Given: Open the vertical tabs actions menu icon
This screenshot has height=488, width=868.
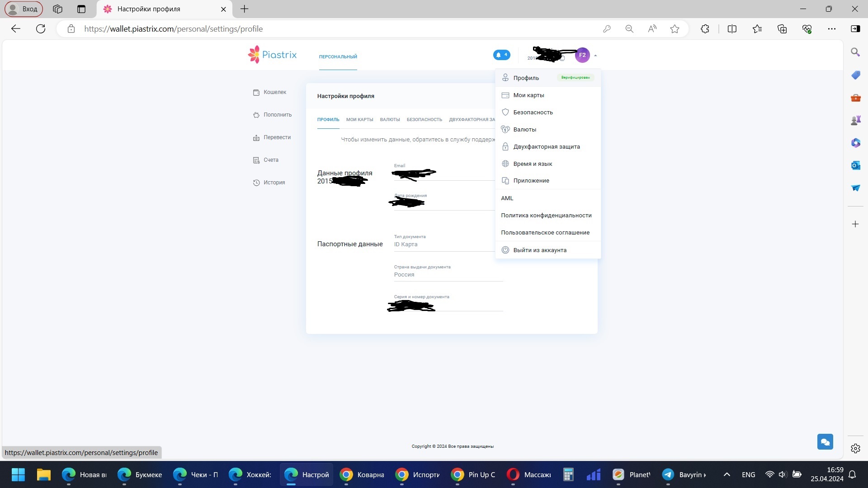Looking at the screenshot, I should tap(81, 9).
